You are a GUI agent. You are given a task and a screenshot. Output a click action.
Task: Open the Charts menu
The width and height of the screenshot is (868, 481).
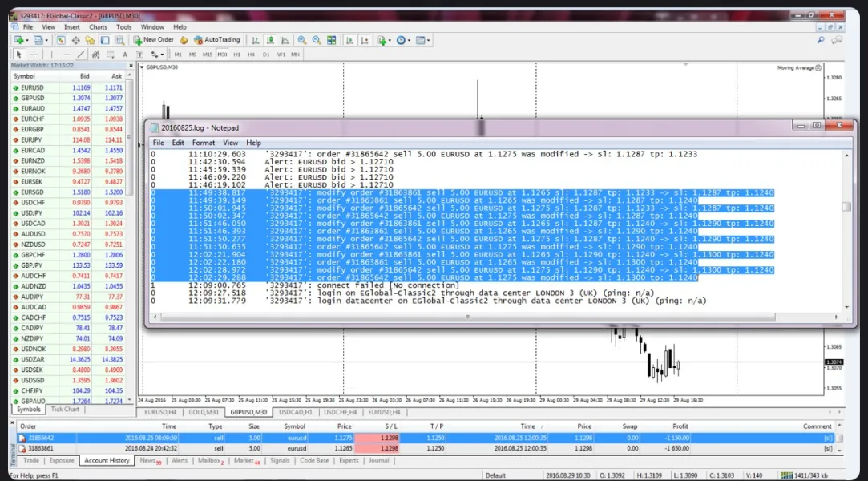click(x=98, y=27)
